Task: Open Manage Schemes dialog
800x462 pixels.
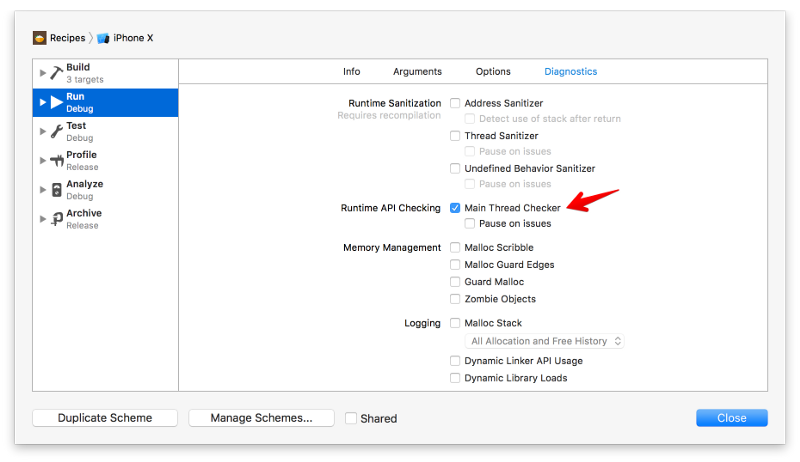Action: tap(261, 418)
